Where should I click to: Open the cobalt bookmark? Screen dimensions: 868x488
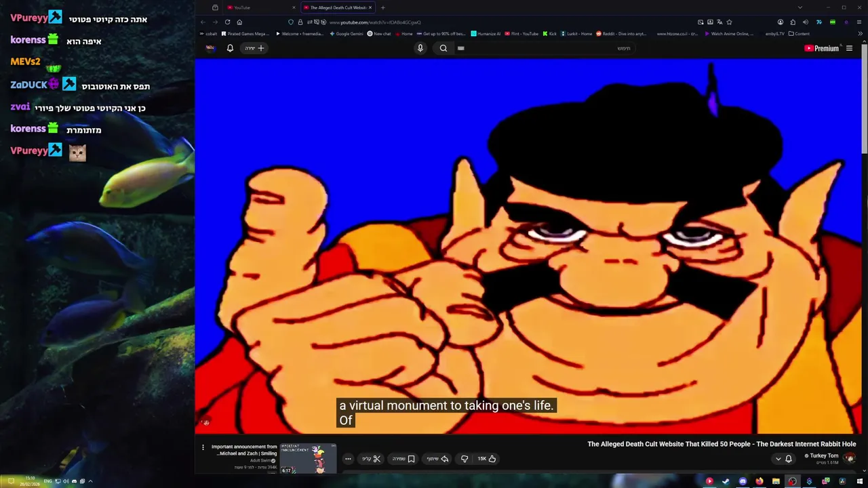pos(209,33)
